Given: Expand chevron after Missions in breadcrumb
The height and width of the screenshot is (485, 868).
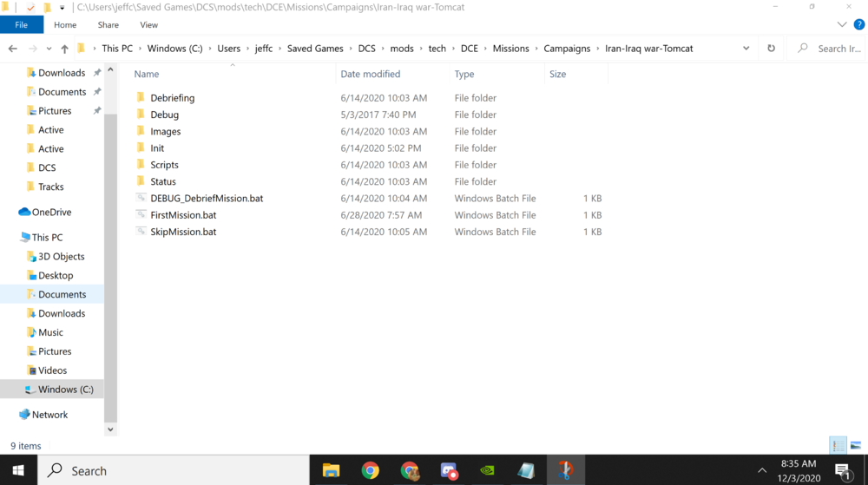Looking at the screenshot, I should [536, 49].
